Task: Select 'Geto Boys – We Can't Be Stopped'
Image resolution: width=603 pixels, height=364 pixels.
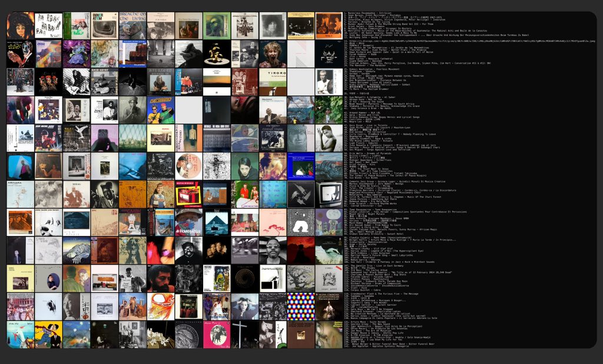Action: pos(369,309)
